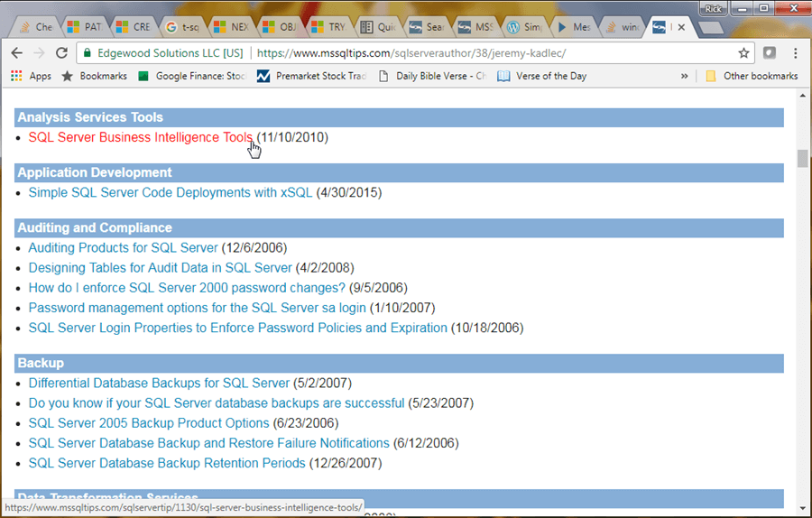Switch to the 'PAT' tab
This screenshot has height=518, width=812.
coord(86,27)
